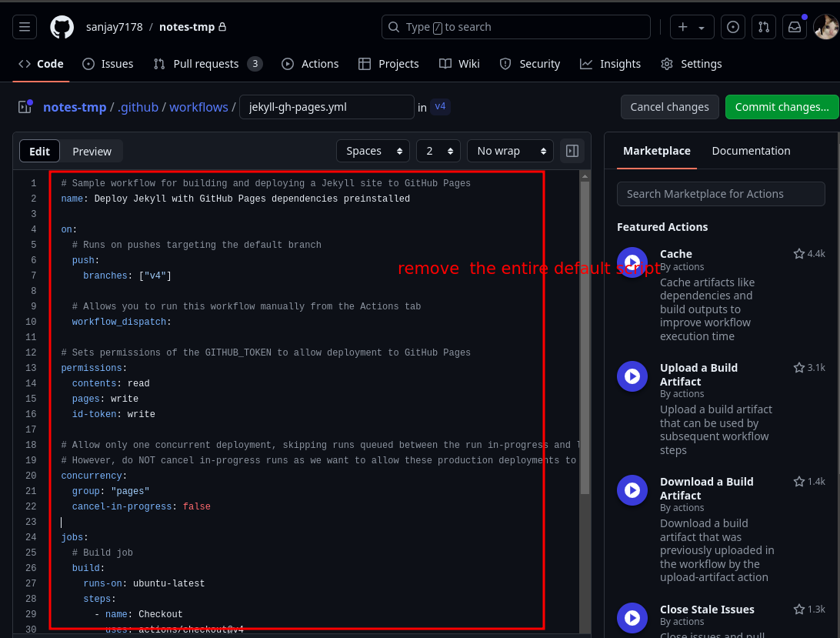Screen dimensions: 840x638
Task: Open the Spaces indent mode dropdown
Action: 373,151
